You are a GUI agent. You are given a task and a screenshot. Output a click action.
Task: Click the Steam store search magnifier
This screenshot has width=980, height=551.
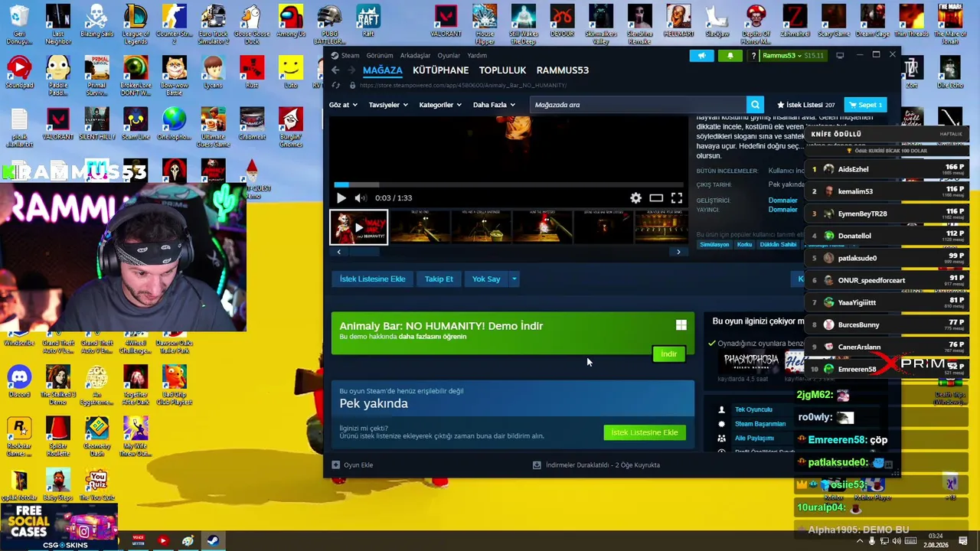click(756, 105)
